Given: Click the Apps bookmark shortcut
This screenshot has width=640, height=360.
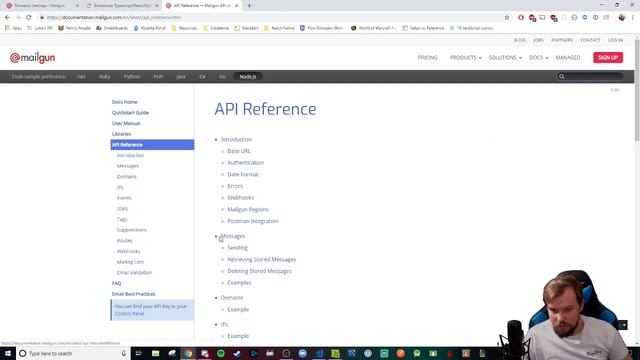Looking at the screenshot, I should point(13,28).
